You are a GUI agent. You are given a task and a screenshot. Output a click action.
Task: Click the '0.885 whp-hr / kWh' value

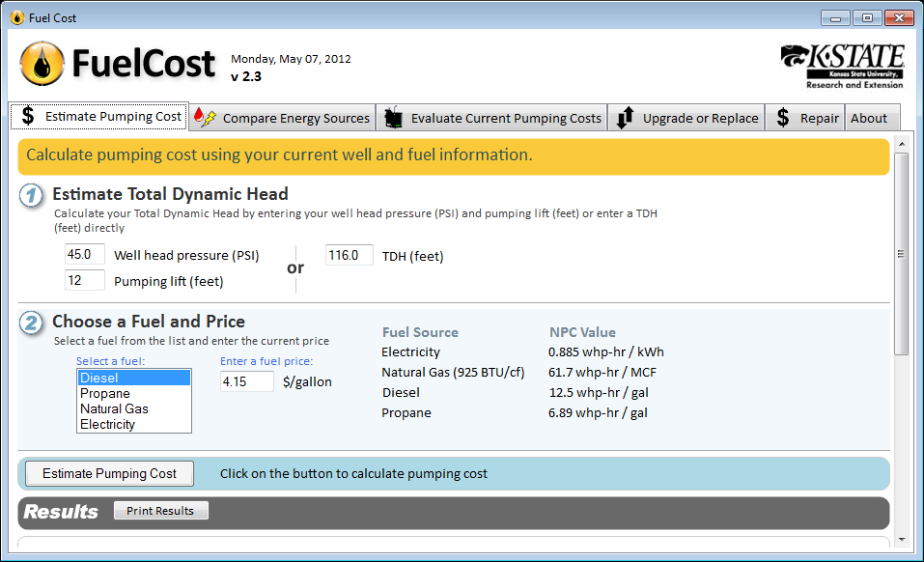click(x=605, y=352)
